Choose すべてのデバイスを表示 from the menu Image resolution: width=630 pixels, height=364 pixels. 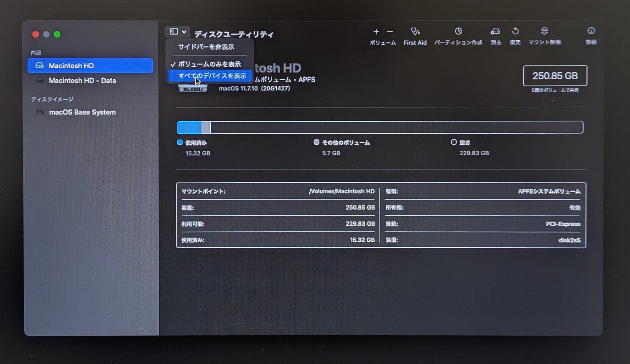tap(209, 76)
